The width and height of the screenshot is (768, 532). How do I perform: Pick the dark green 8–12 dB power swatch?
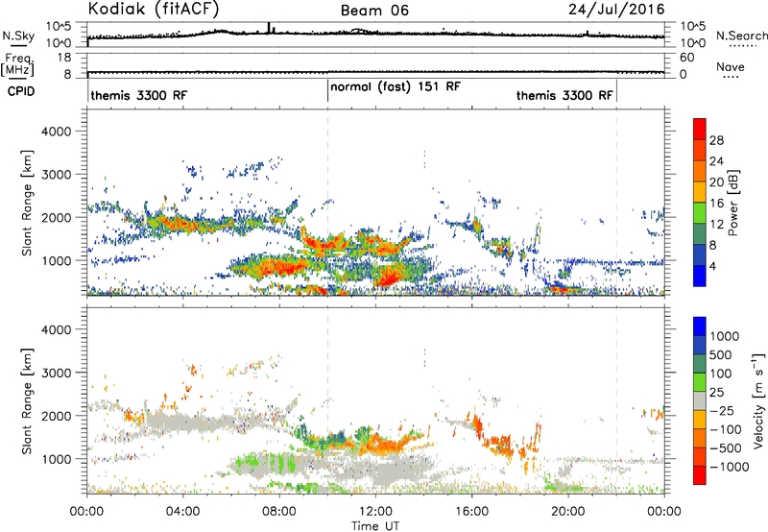(700, 233)
